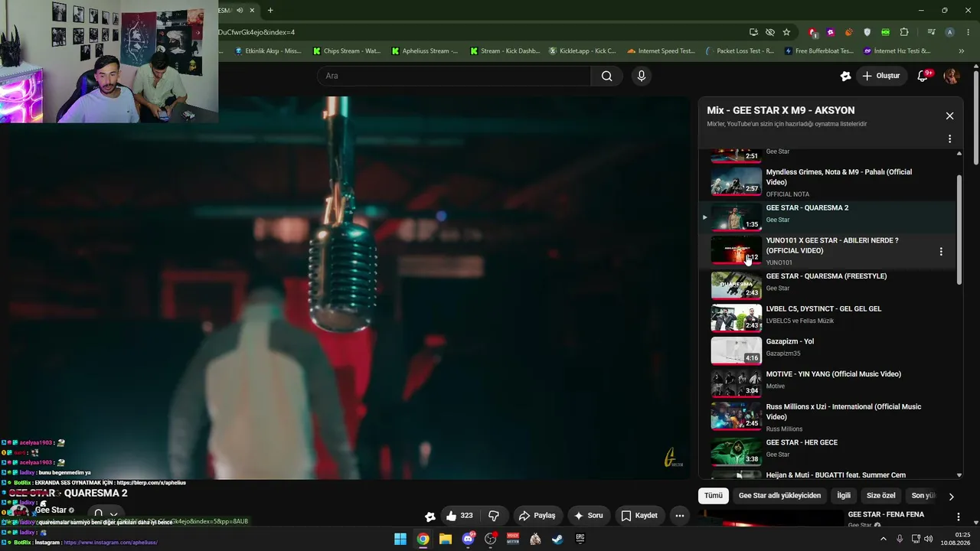The height and width of the screenshot is (551, 980).
Task: Open GEE STAR - FENA FENA suggested video
Action: pyautogui.click(x=886, y=514)
